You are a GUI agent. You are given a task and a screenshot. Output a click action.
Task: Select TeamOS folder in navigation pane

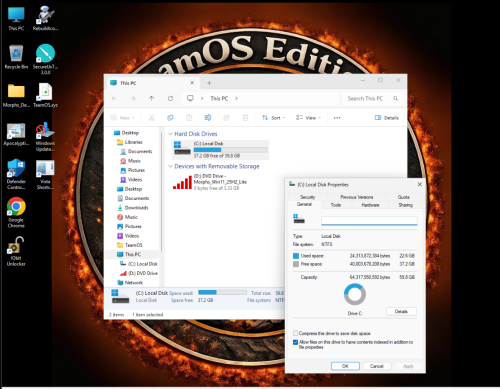click(133, 245)
